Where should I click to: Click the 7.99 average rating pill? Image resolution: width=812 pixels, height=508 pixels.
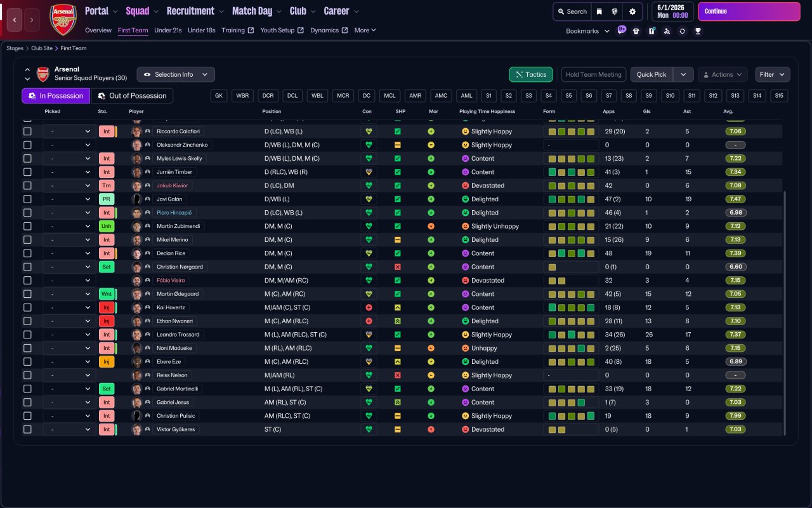(x=736, y=416)
